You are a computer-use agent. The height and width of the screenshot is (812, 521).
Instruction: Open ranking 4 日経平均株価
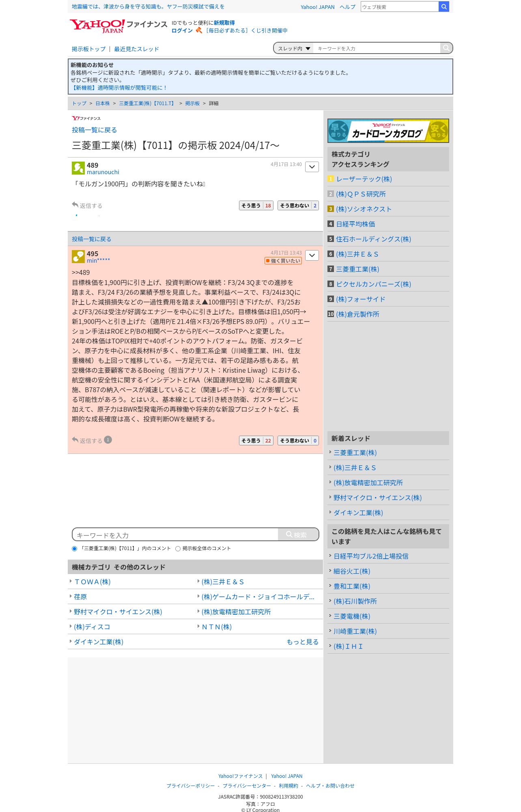click(x=355, y=224)
